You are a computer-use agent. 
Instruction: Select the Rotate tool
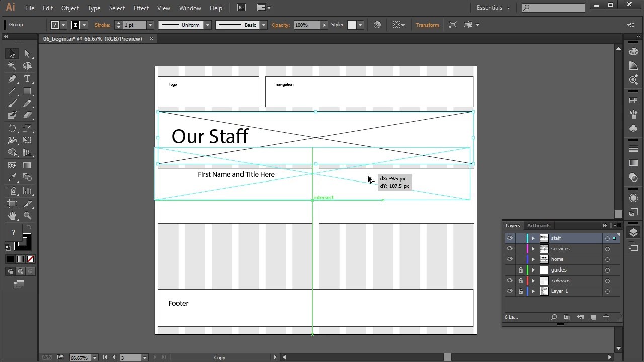12,128
